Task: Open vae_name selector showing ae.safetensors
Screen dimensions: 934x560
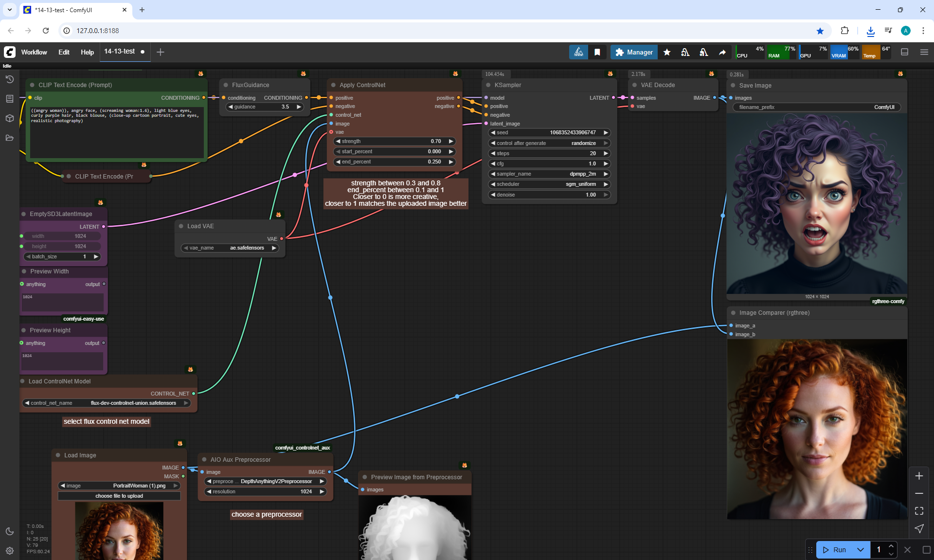Action: [230, 248]
